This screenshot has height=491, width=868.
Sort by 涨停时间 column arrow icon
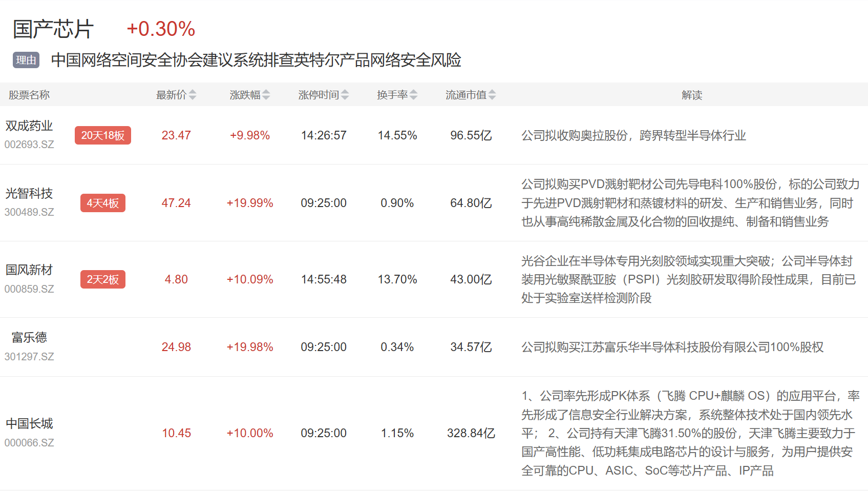(x=345, y=95)
